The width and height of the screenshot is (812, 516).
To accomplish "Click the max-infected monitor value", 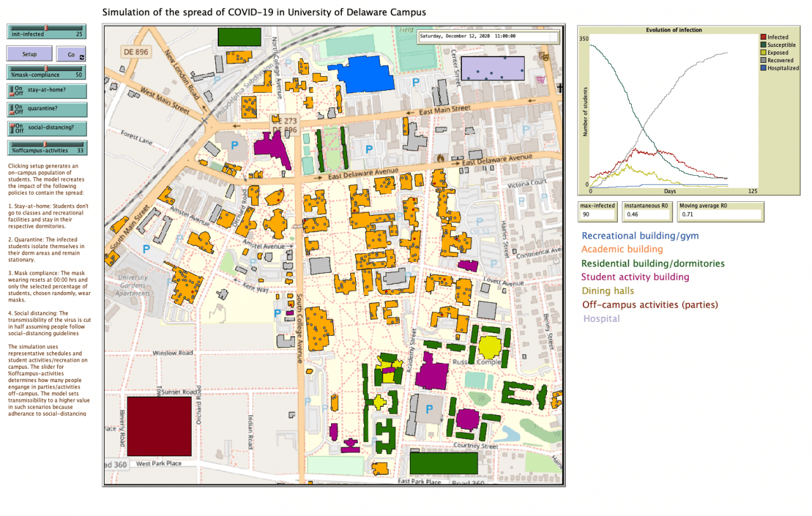I will point(598,215).
